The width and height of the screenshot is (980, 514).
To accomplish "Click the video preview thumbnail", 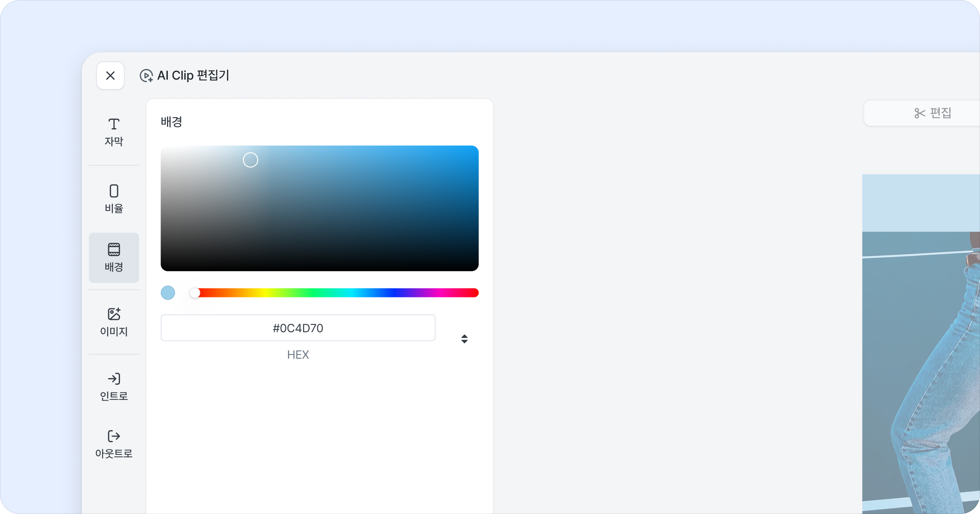I will pyautogui.click(x=921, y=344).
